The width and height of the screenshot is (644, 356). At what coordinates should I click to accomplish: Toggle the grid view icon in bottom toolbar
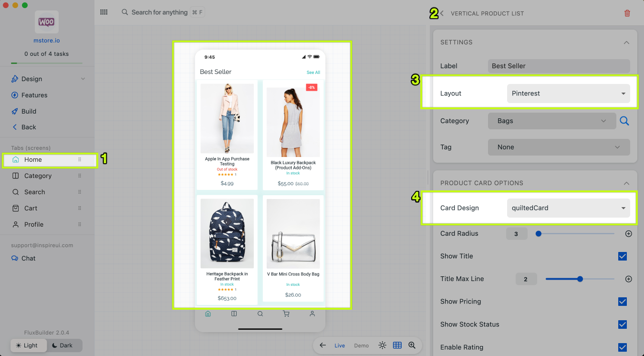(x=397, y=346)
